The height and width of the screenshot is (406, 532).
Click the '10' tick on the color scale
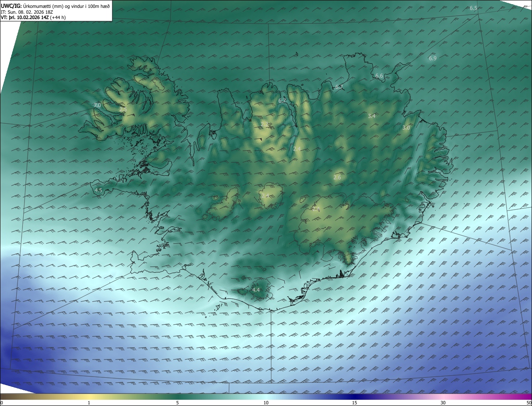click(266, 403)
